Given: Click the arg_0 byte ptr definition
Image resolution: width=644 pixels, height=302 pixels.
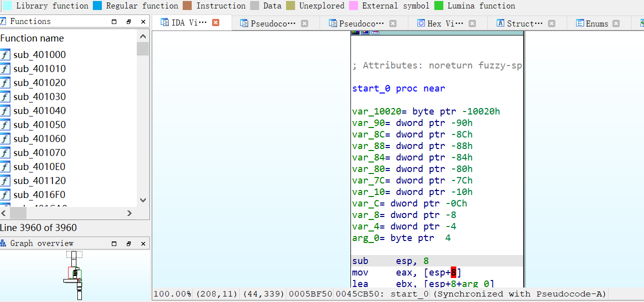Looking at the screenshot, I should tap(401, 238).
